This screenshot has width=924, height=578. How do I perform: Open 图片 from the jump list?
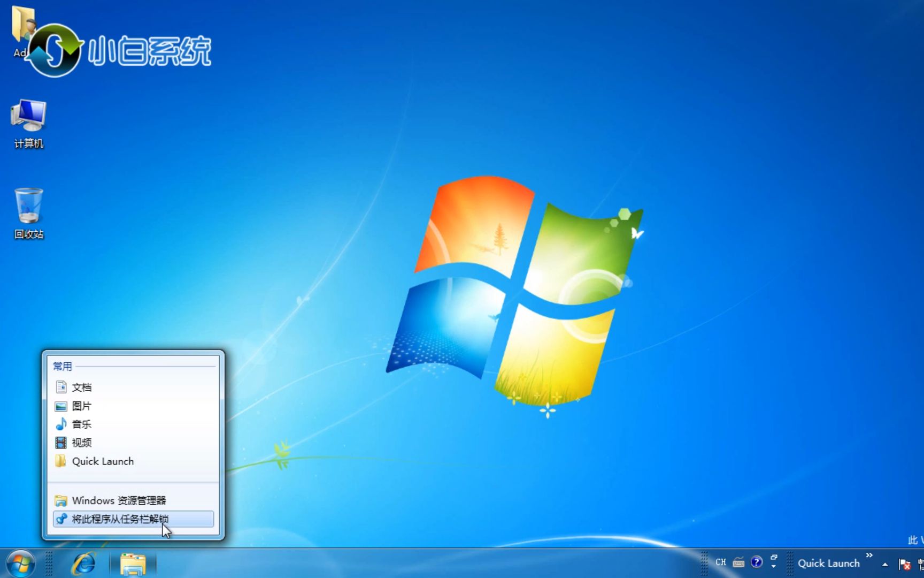point(134,406)
